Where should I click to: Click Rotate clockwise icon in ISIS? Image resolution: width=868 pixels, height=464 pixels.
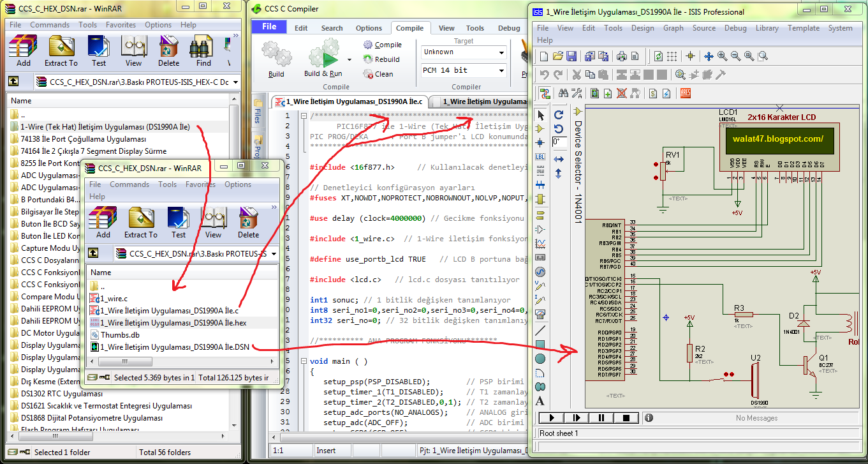559,114
